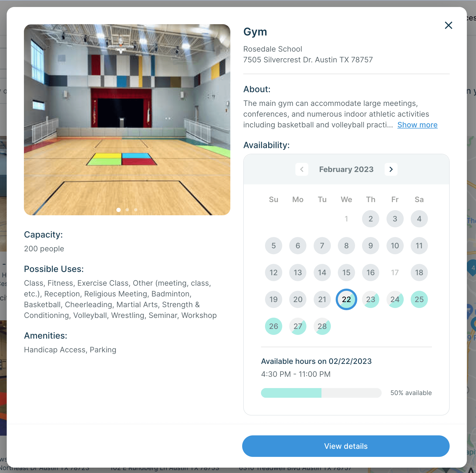Select February 14 on the calendar

[322, 273]
